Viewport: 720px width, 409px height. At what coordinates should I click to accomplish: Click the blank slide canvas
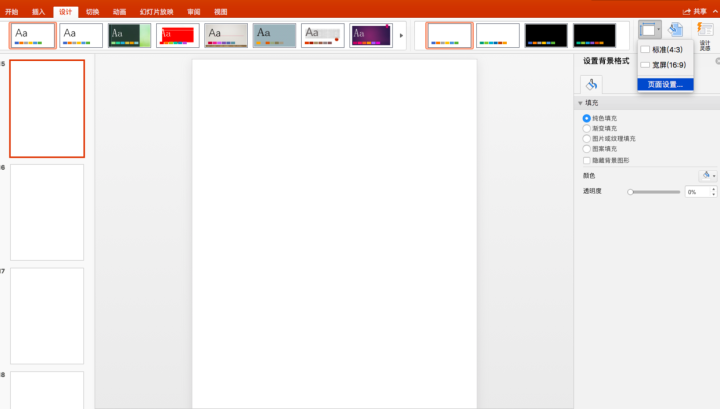pyautogui.click(x=334, y=234)
